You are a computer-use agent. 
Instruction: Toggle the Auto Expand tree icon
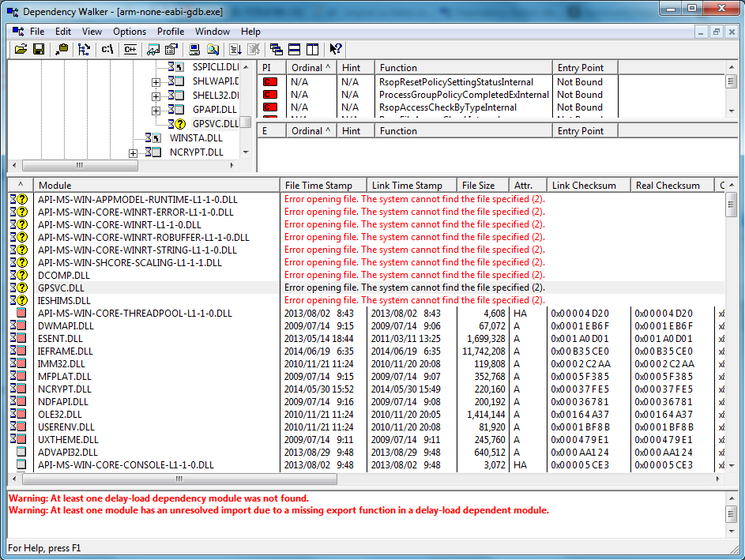click(x=84, y=49)
